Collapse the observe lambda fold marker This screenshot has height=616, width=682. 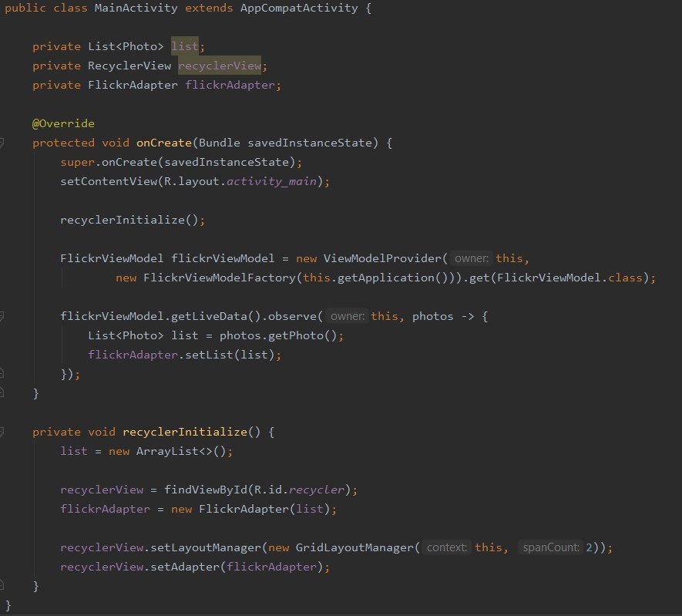[2, 316]
